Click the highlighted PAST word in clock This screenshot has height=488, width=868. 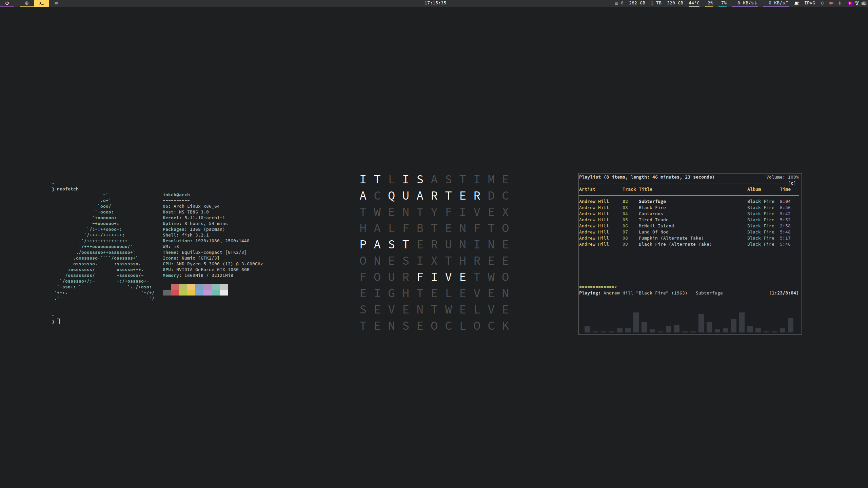click(x=384, y=244)
